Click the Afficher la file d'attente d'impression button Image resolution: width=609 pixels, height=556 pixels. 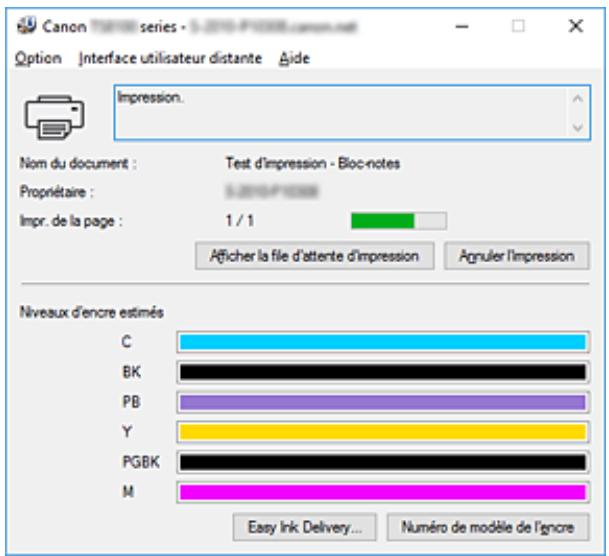point(315,256)
